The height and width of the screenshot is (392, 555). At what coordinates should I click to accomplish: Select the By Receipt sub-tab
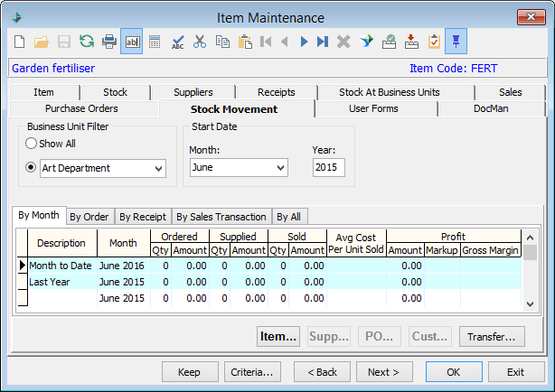coord(143,217)
